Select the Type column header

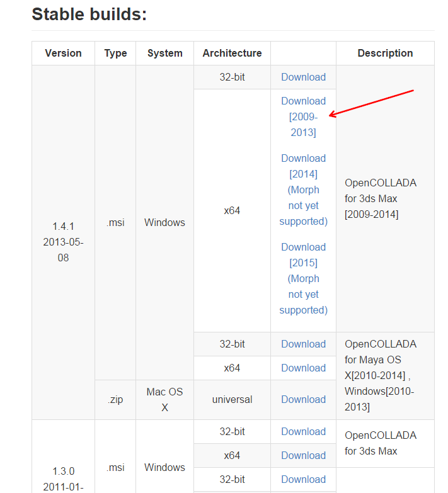pyautogui.click(x=115, y=54)
